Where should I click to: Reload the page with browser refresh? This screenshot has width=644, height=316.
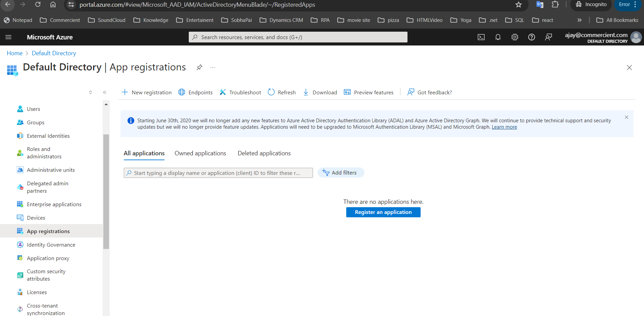[x=38, y=4]
